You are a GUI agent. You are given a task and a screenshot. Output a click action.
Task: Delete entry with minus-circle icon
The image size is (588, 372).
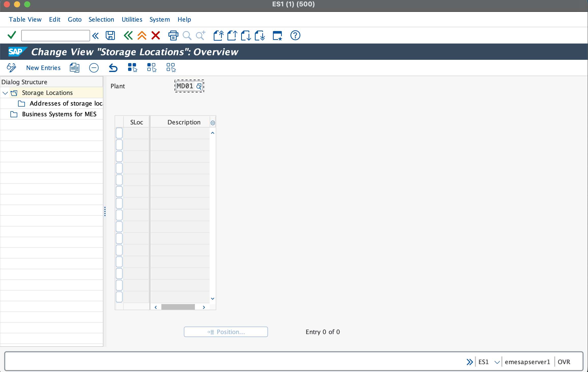point(94,68)
